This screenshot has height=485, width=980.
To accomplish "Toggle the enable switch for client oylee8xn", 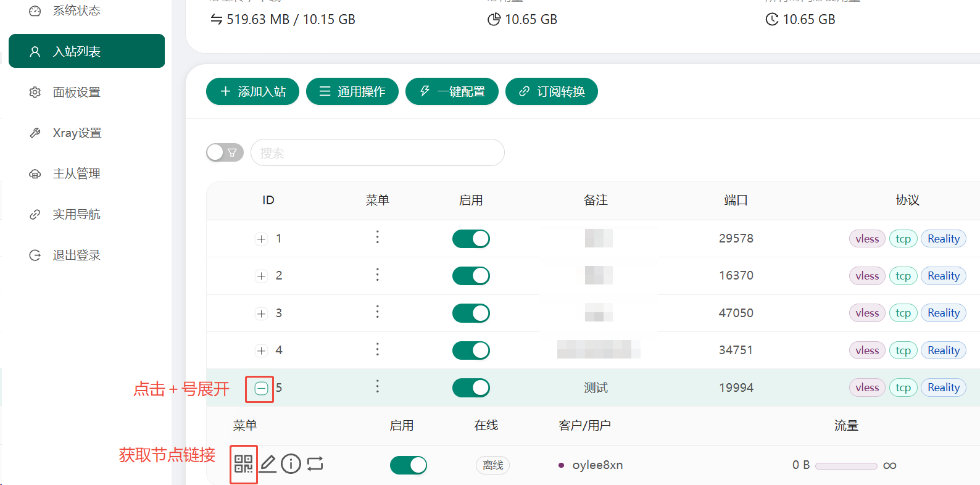I will pyautogui.click(x=409, y=465).
